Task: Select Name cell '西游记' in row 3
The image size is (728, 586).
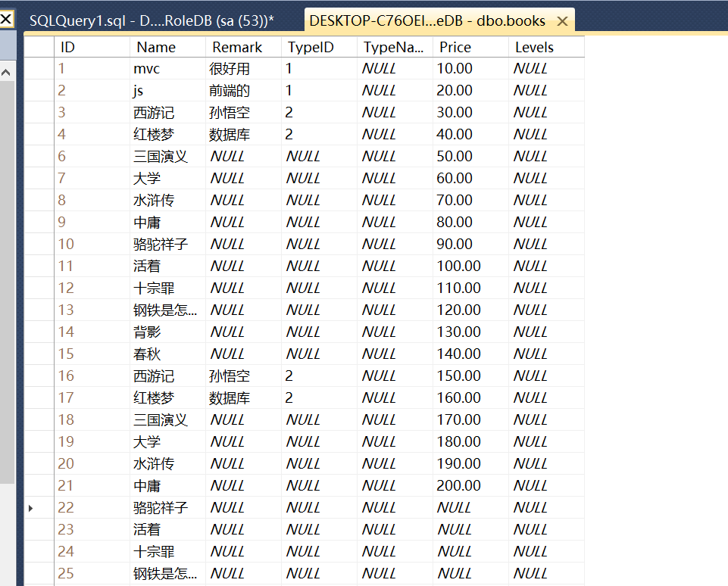Action: (167, 112)
